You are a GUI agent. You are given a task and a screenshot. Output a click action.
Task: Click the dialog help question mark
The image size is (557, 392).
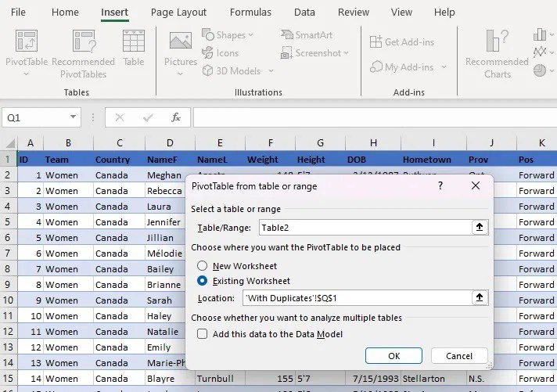click(440, 185)
